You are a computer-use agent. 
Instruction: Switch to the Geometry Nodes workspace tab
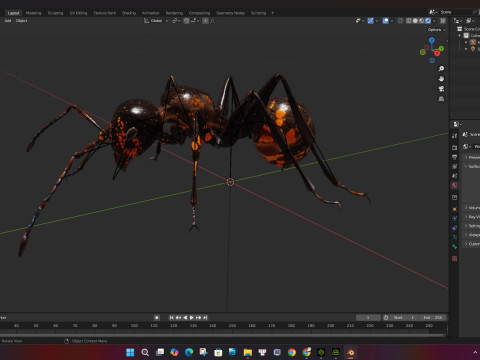230,13
